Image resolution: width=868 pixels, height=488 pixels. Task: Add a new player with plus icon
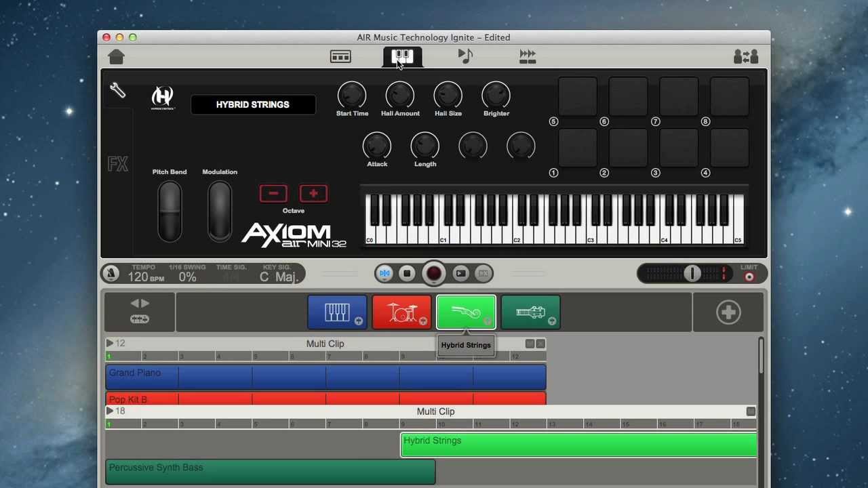coord(728,312)
